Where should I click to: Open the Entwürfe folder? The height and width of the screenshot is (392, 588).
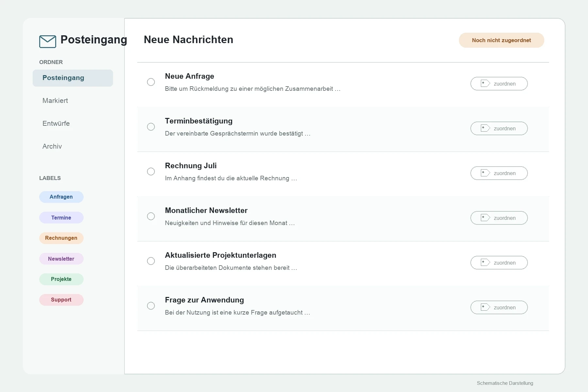click(56, 123)
